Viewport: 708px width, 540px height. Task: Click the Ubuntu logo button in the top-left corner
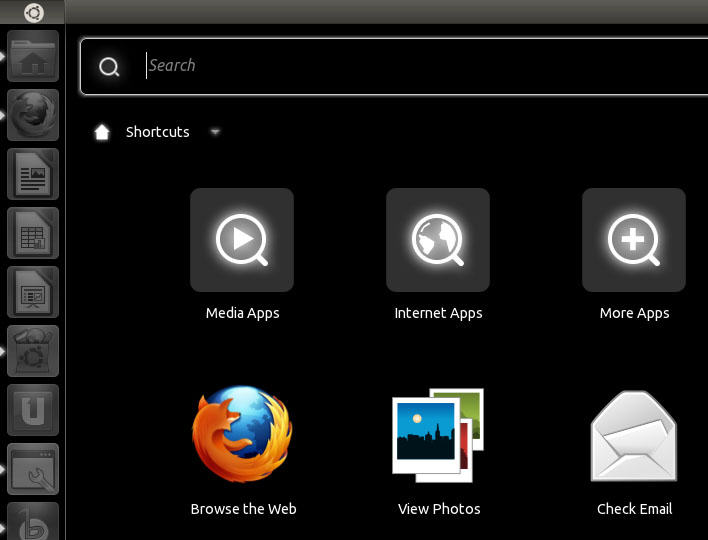(x=33, y=12)
